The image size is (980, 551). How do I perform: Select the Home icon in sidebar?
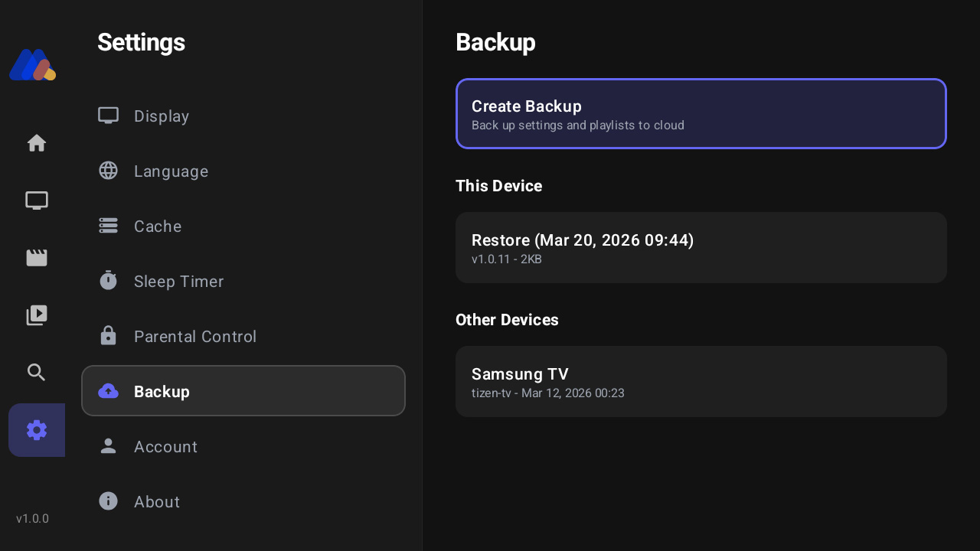click(36, 143)
